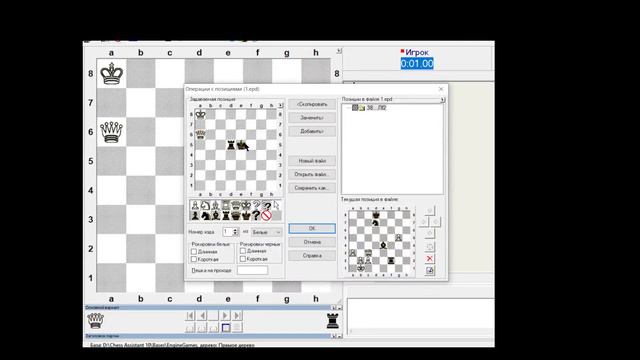Cancel the dialog with Отмена

(312, 242)
